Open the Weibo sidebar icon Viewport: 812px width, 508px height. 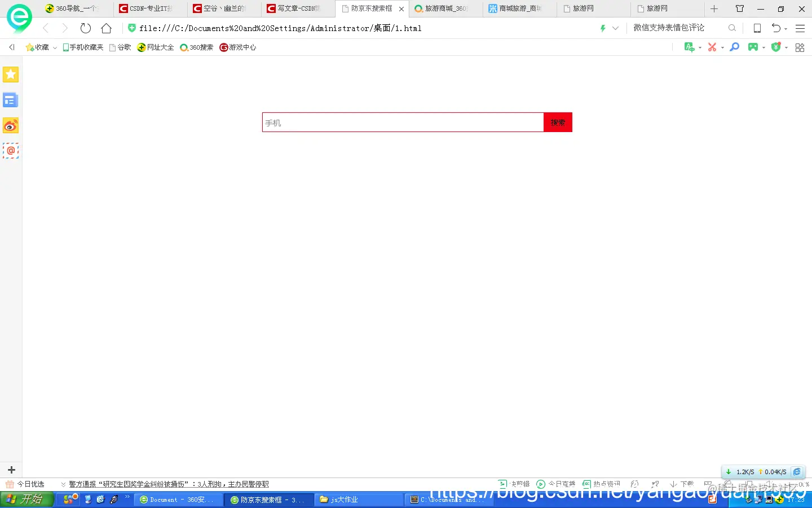click(x=11, y=125)
